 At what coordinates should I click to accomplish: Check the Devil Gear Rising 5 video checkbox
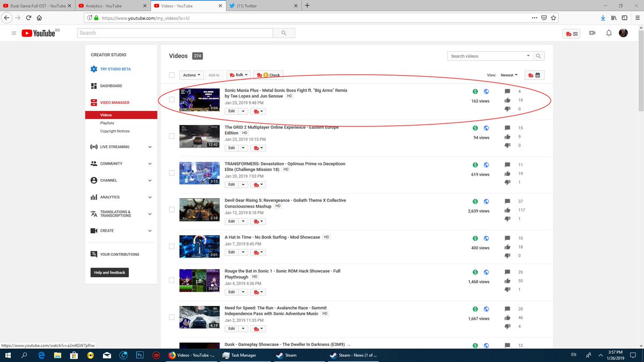click(x=172, y=209)
